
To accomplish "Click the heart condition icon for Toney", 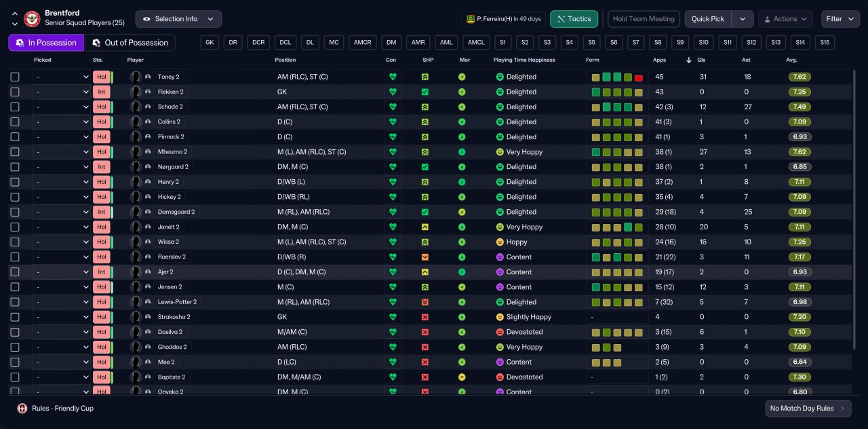I will point(391,77).
